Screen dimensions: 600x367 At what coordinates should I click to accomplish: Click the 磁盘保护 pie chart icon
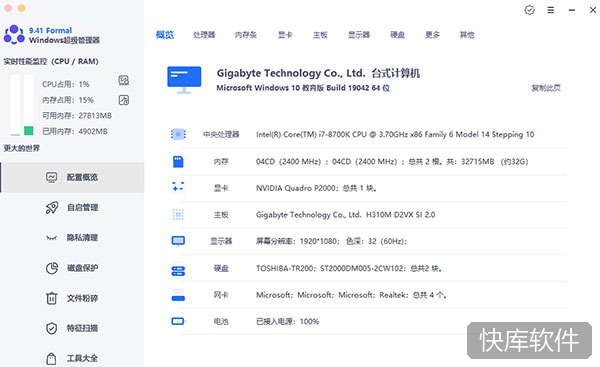pyautogui.click(x=52, y=268)
